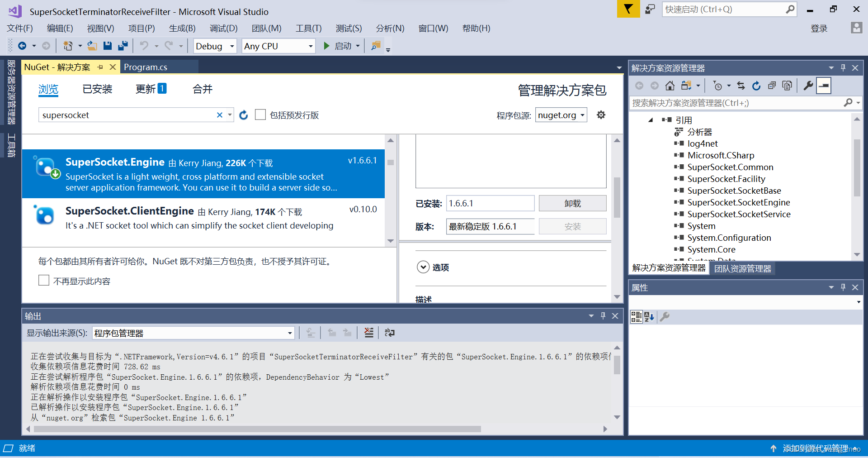Click the Sync with Active Document icon
Screen dimensions: 868x458
point(741,86)
